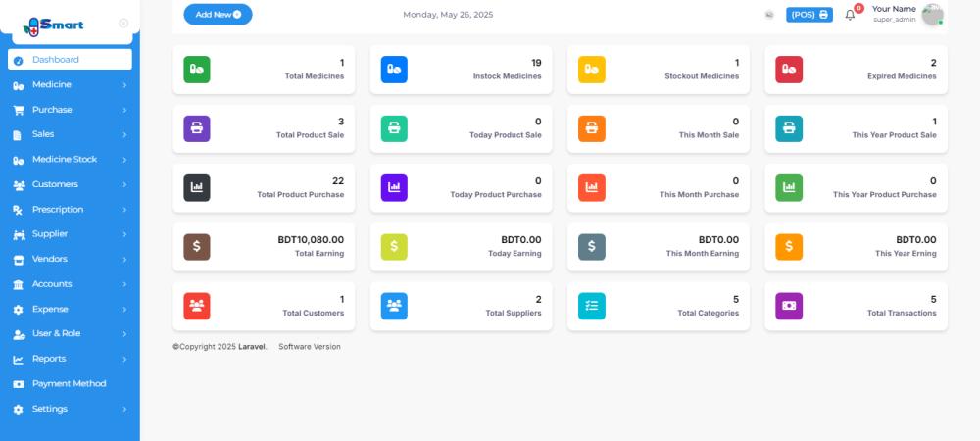Viewport: 980px width, 441px height.
Task: Open the notifications bell
Action: click(850, 15)
